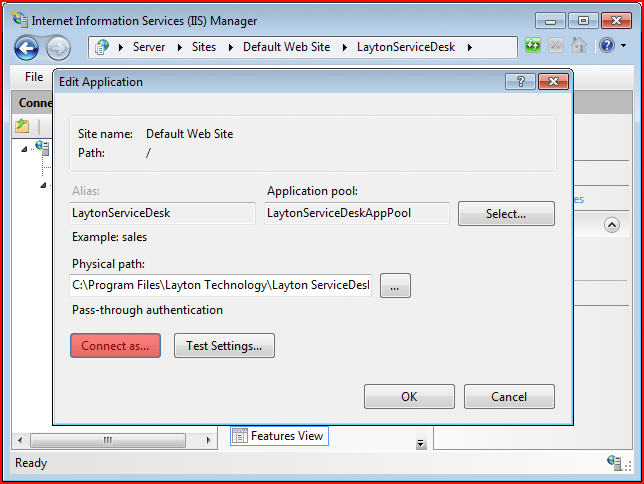
Task: Select LaytonServiceDesk breadcrumb
Action: click(406, 47)
